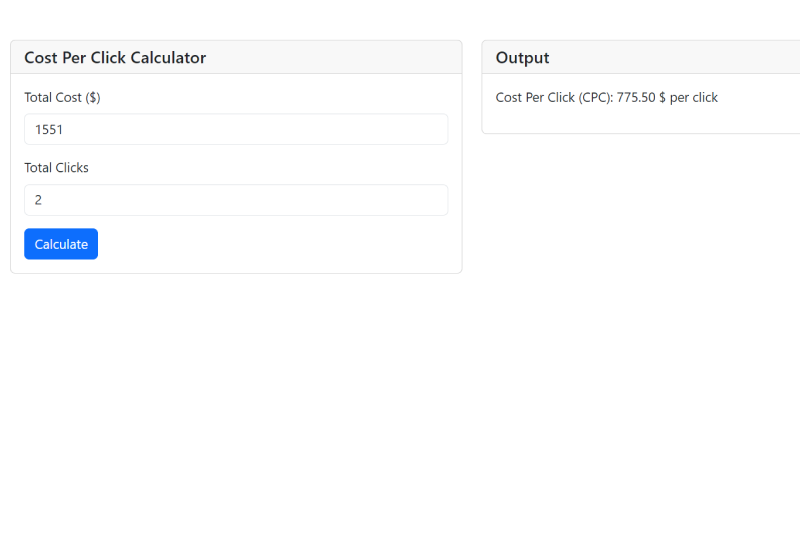Click the word "Calculator" in the left heading

pos(168,58)
